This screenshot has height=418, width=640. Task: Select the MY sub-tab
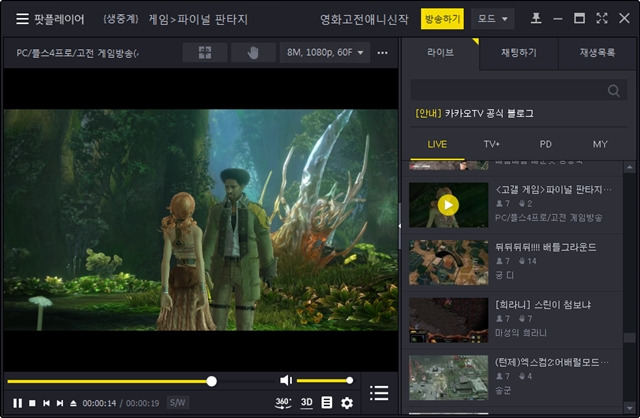pyautogui.click(x=600, y=144)
